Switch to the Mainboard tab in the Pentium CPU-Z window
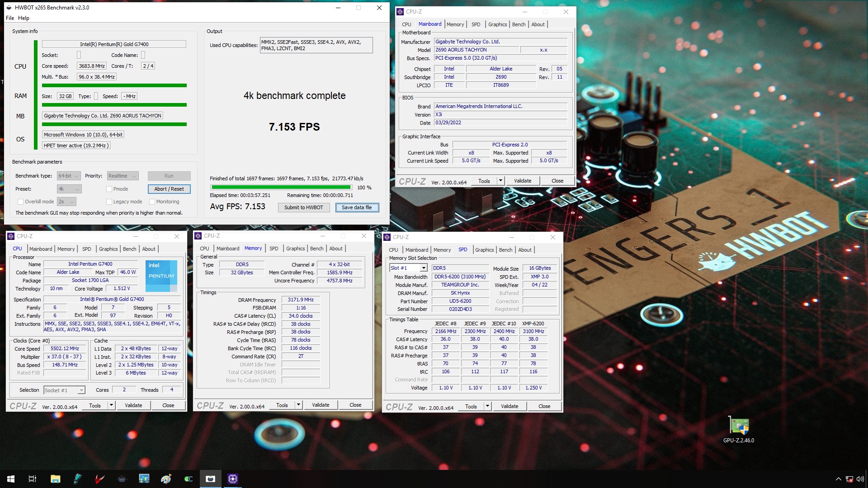This screenshot has width=868, height=488. click(41, 249)
